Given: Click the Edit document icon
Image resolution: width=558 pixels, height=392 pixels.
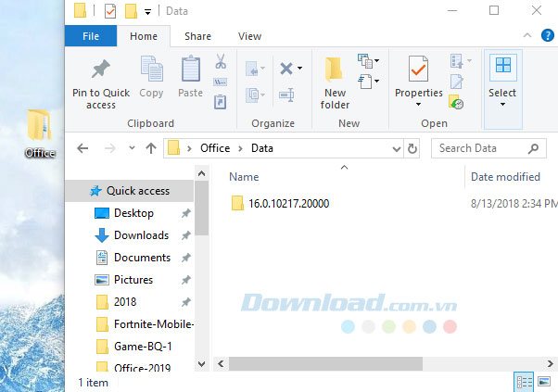Looking at the screenshot, I should pos(457,82).
